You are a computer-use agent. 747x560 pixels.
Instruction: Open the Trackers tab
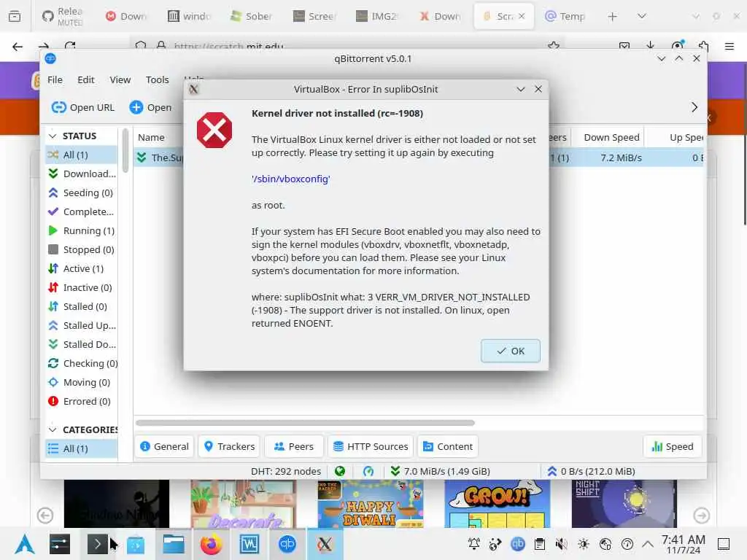coord(229,447)
